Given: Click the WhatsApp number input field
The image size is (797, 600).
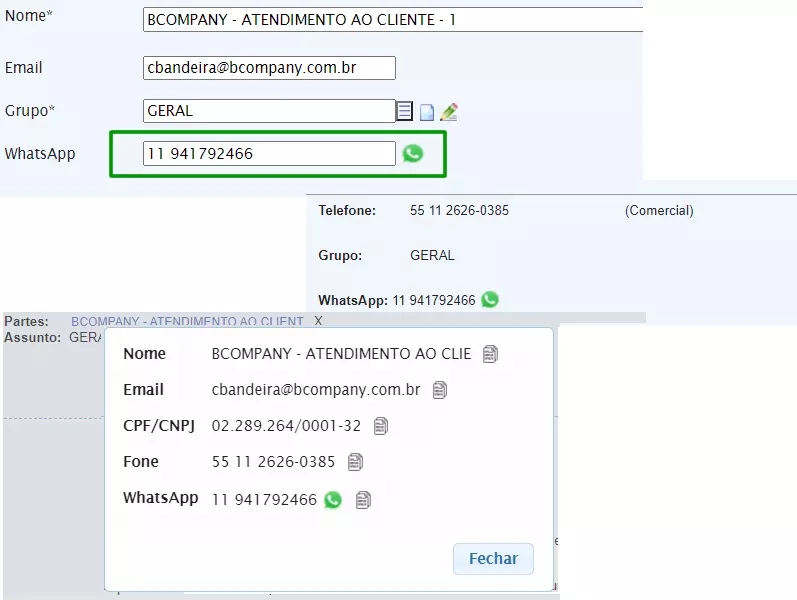Looking at the screenshot, I should pos(269,154).
